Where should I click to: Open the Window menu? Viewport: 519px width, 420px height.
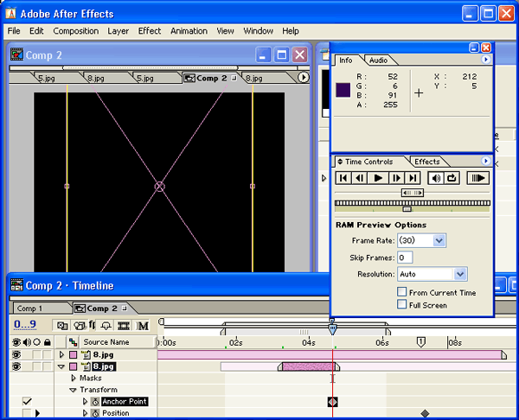coord(259,31)
